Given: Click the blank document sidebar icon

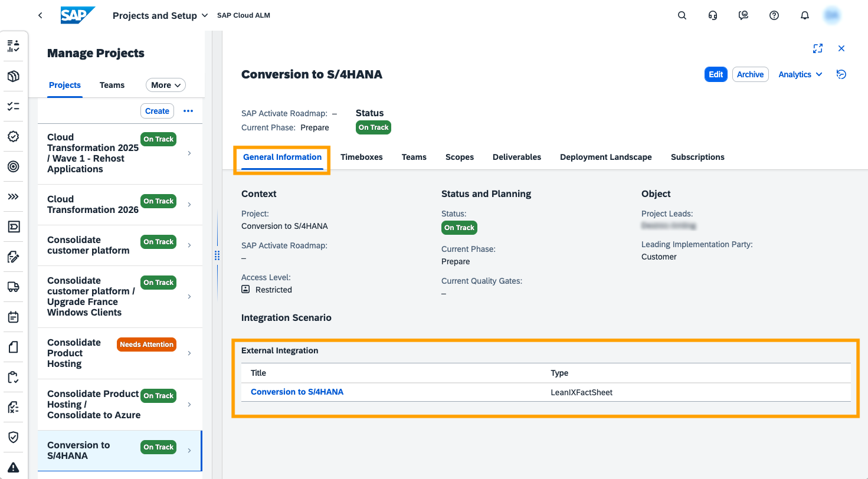Looking at the screenshot, I should coord(14,347).
